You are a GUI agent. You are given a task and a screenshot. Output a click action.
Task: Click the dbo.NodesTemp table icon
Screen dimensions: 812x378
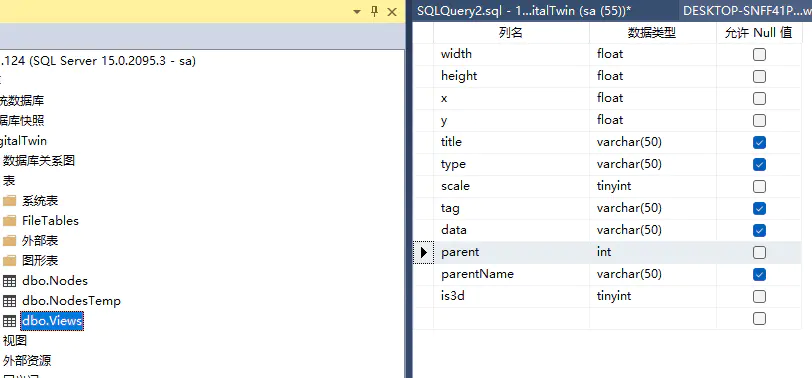[9, 301]
